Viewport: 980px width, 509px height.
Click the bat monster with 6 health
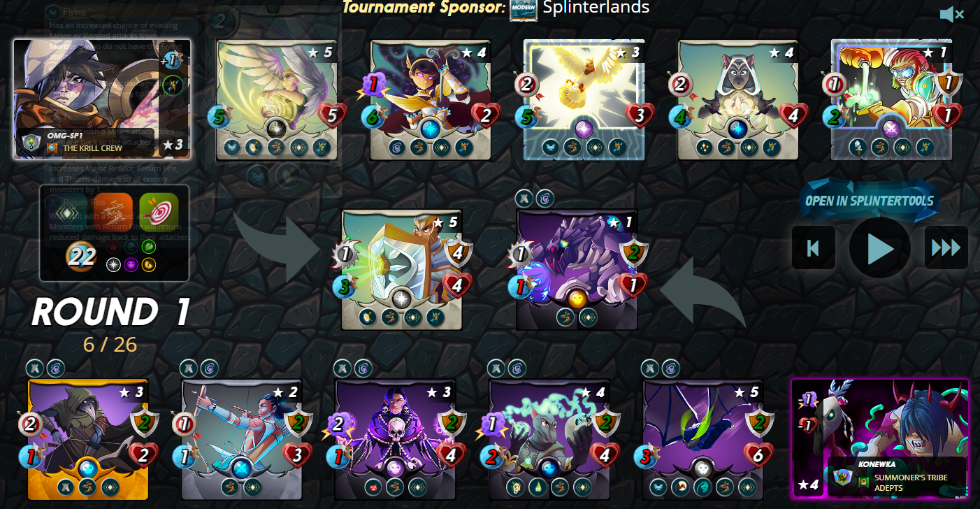coord(703,440)
